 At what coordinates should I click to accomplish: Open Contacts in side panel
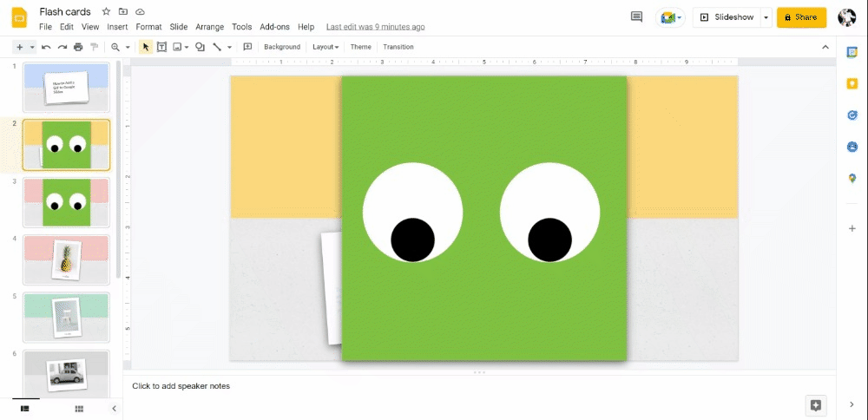pos(852,147)
